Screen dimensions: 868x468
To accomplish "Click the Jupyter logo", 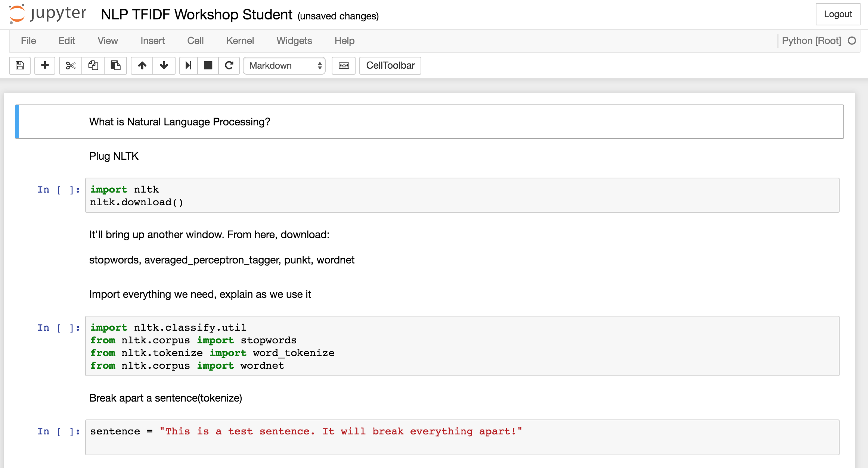I will [47, 14].
